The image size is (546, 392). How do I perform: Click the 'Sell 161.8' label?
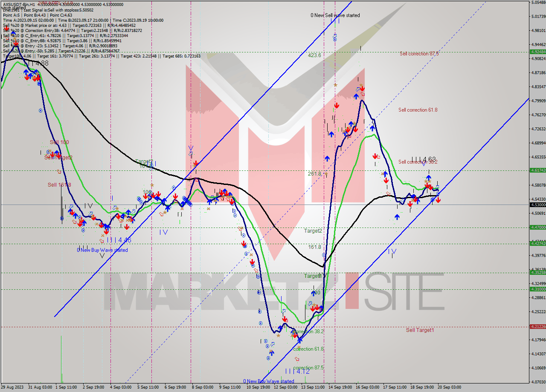(x=59, y=185)
